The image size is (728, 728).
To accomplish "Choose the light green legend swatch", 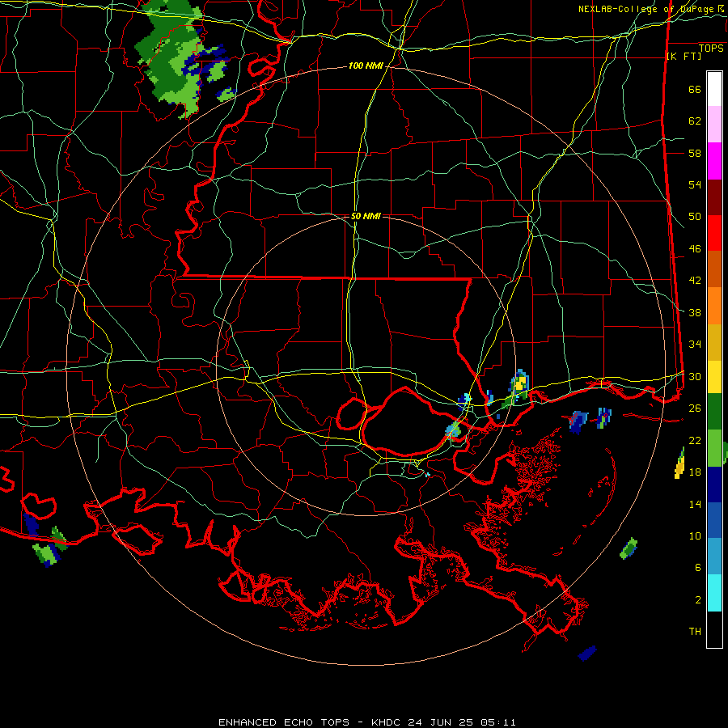I will (x=714, y=448).
